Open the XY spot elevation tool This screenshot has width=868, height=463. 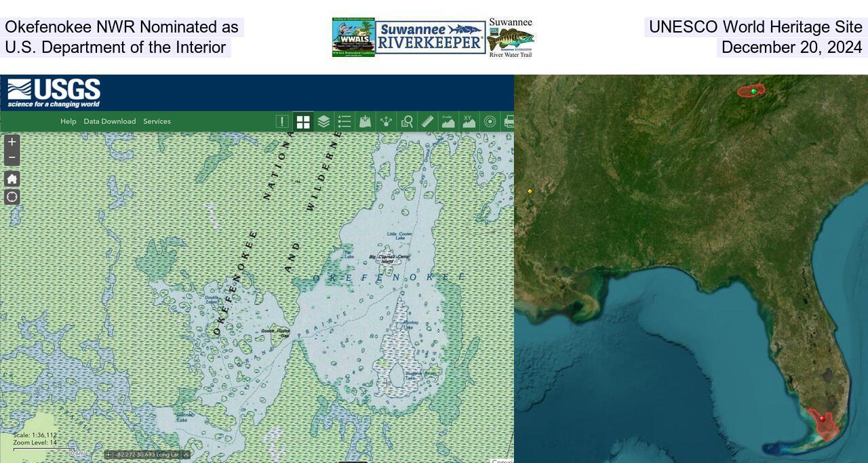coord(469,121)
